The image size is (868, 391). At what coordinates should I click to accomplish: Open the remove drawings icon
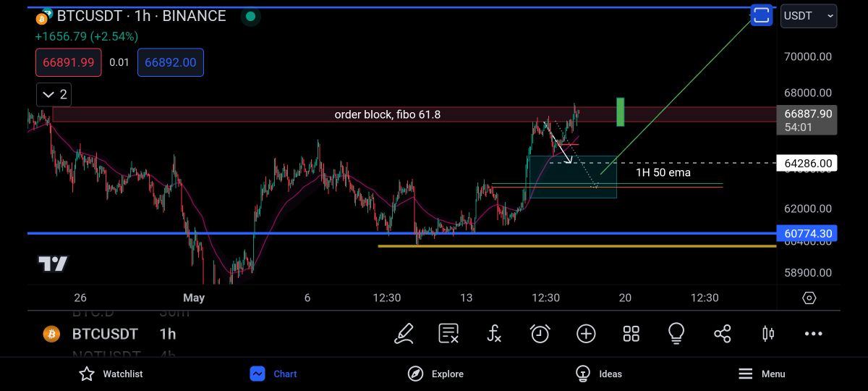tap(448, 334)
